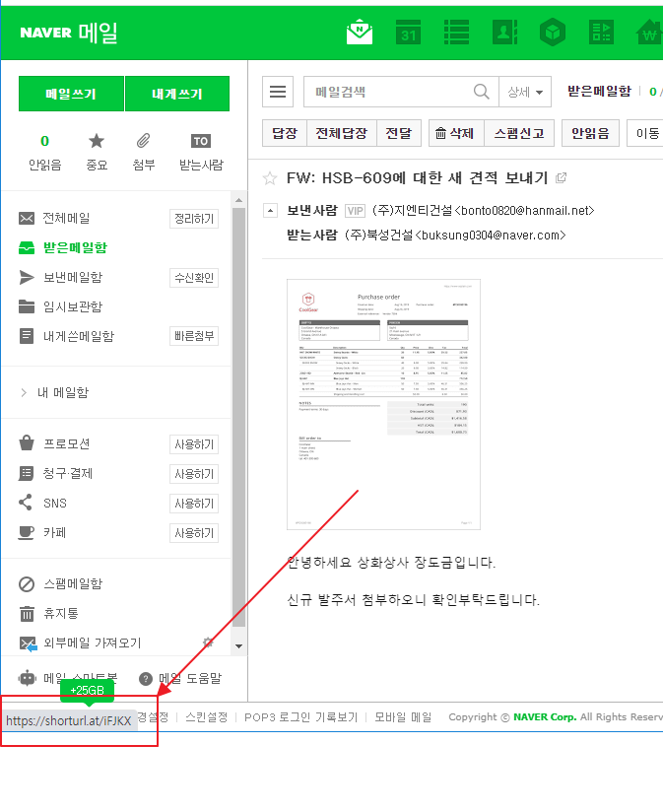Click 사용하기 for 카페

[x=194, y=533]
